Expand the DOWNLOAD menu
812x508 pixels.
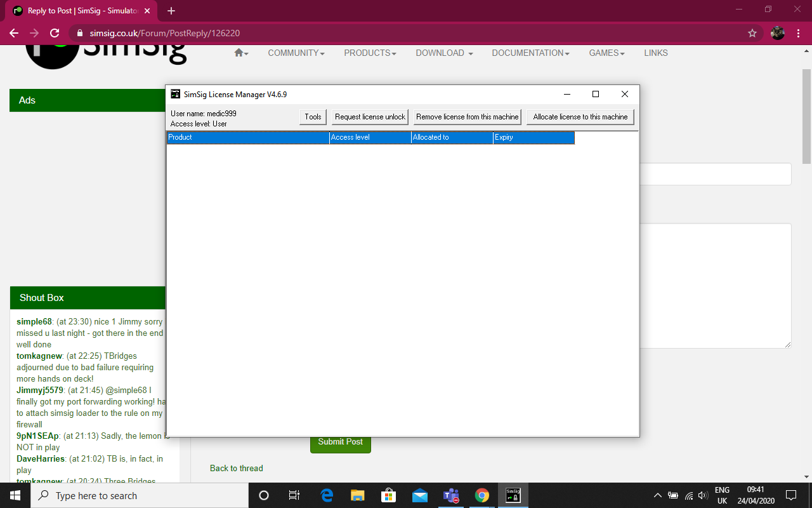click(x=444, y=53)
